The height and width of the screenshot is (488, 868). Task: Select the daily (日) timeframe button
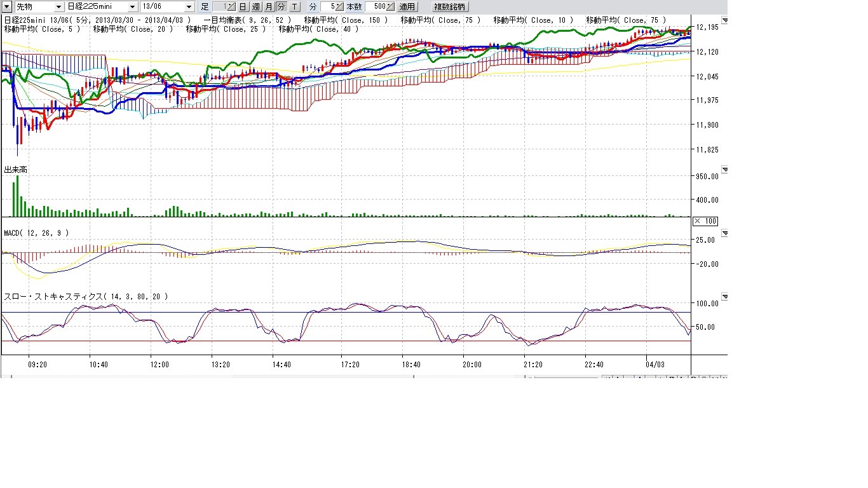243,6
